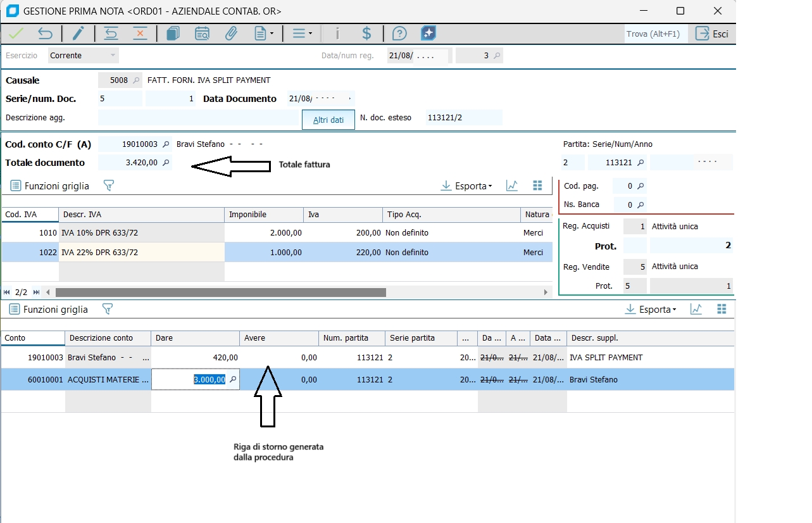This screenshot has height=523, width=812.
Task: Open upper Funzioni griglia menu
Action: click(50, 186)
